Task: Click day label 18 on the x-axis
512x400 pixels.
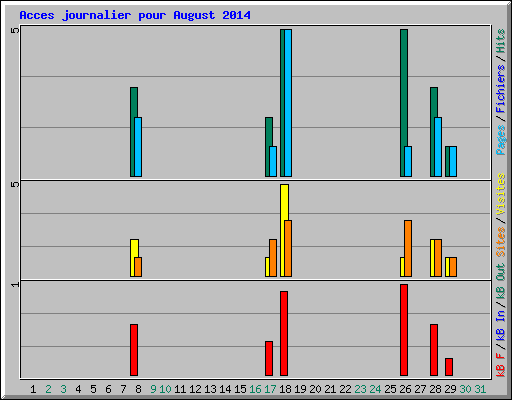Action: [x=285, y=389]
